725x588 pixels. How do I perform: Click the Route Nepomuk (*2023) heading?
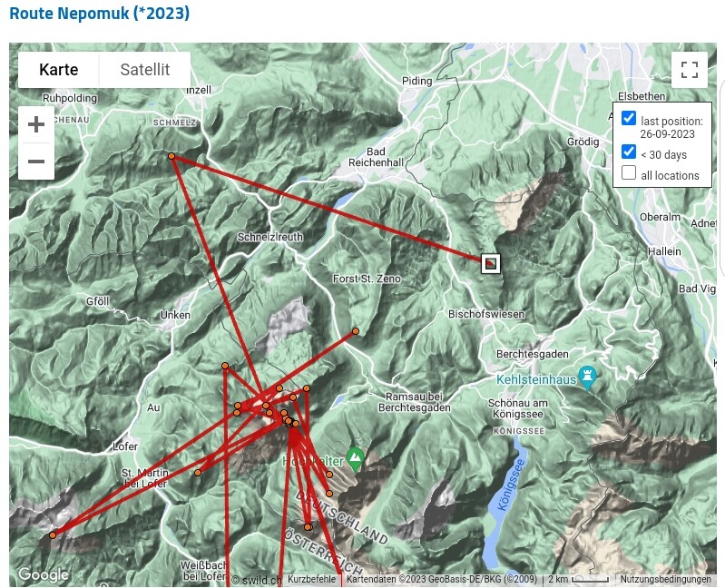pos(100,13)
